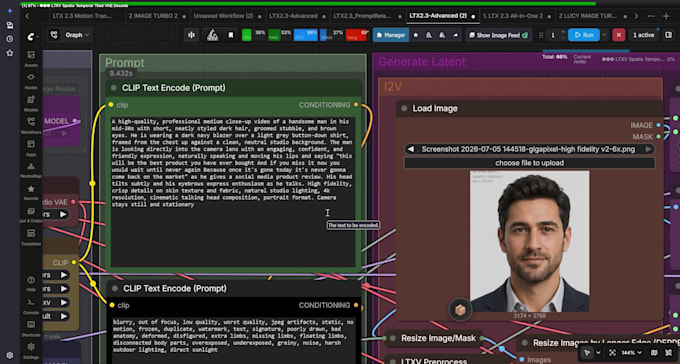Switch to LTX 2.3 Motion Tran... tab
This screenshot has width=680, height=364.
(x=82, y=16)
